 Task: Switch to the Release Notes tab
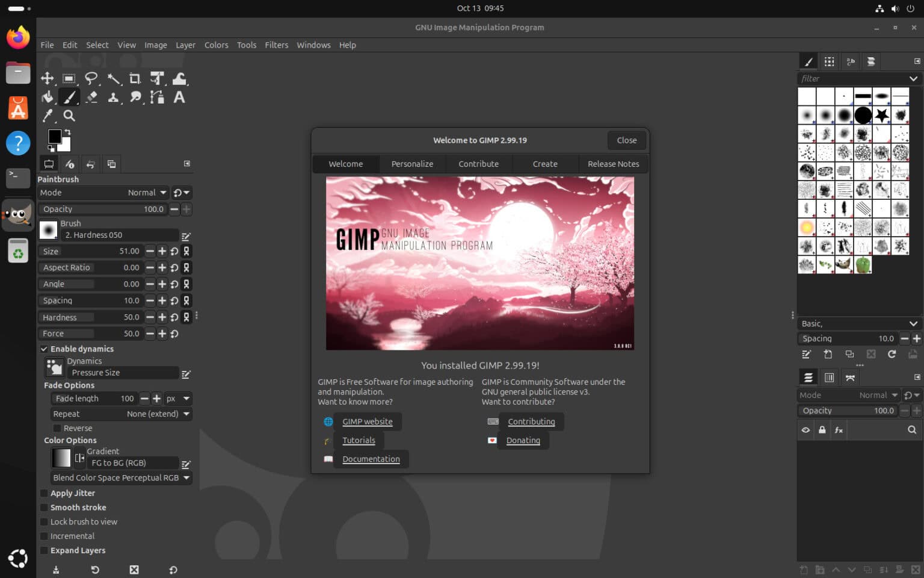coord(613,164)
